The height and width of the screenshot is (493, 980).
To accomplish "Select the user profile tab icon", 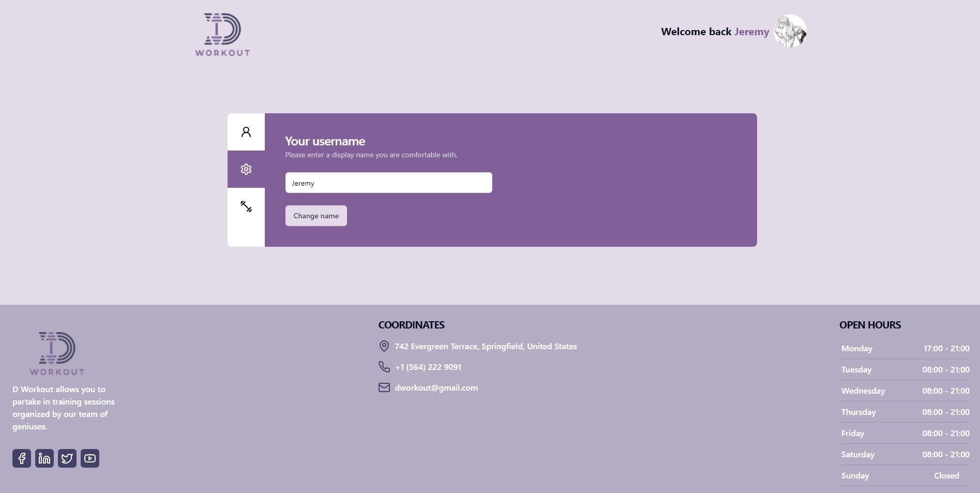I will tap(246, 132).
